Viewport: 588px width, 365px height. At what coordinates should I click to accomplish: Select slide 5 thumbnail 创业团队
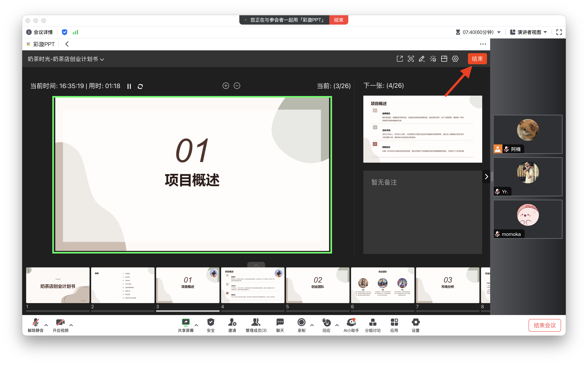coord(318,285)
